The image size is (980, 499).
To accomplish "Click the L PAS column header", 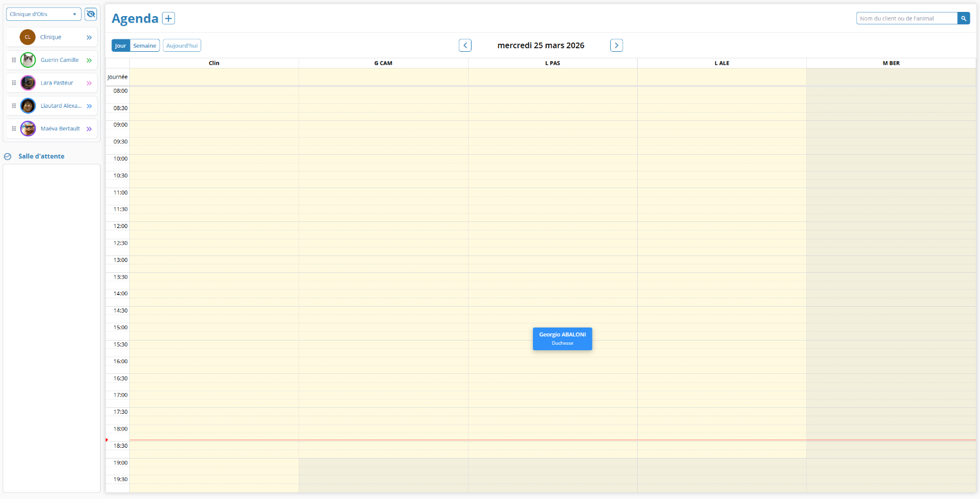I will (x=552, y=63).
